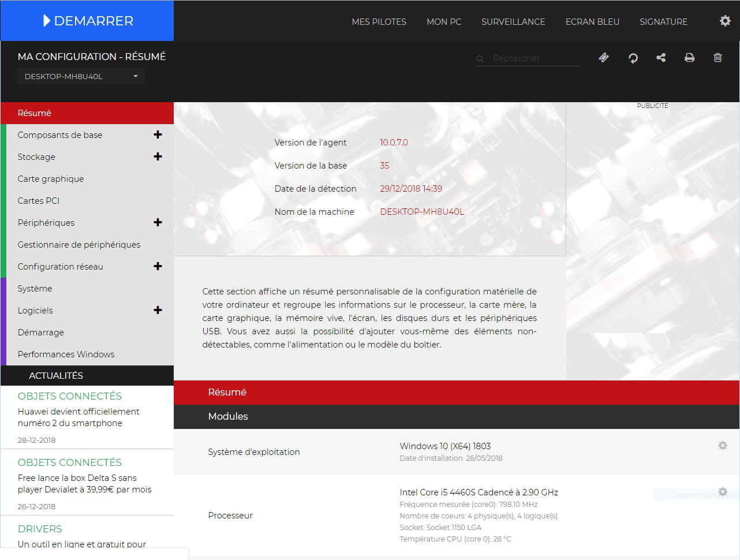Click OBJETS CONNECTÉS heading above Free article

pyautogui.click(x=70, y=462)
